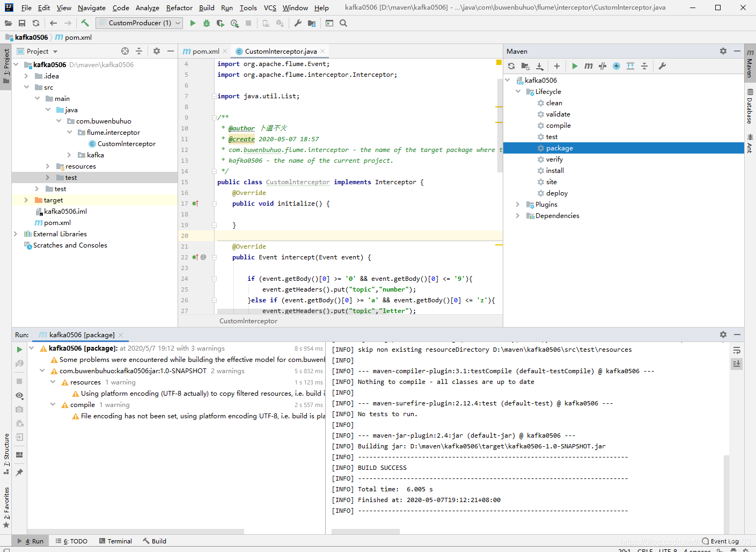
Task: Execute Maven Goal with the m icon
Action: 589,66
